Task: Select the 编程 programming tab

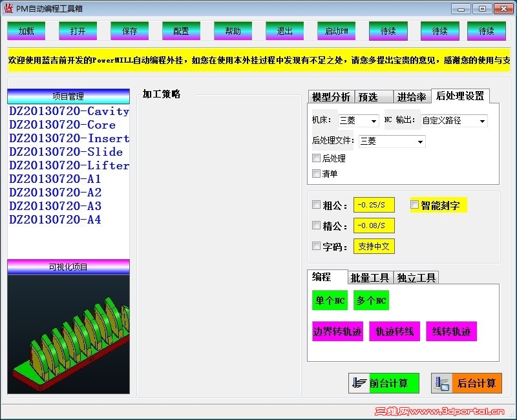Action: pos(327,277)
